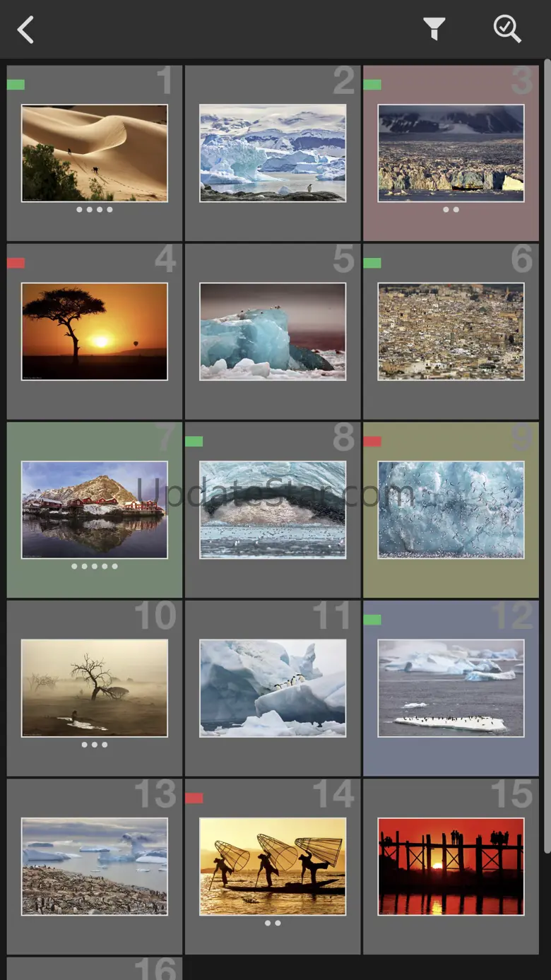Open the glacier ship photo 3
The image size is (551, 980).
click(451, 153)
